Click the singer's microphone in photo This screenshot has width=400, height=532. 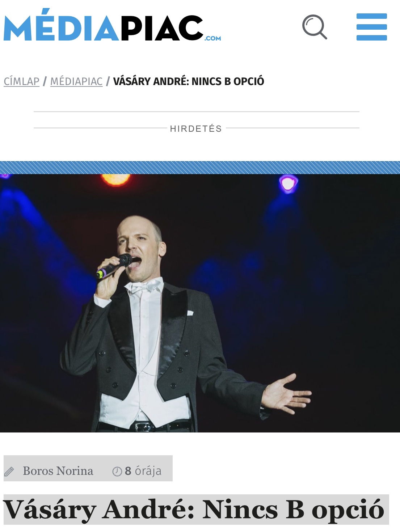click(x=114, y=266)
